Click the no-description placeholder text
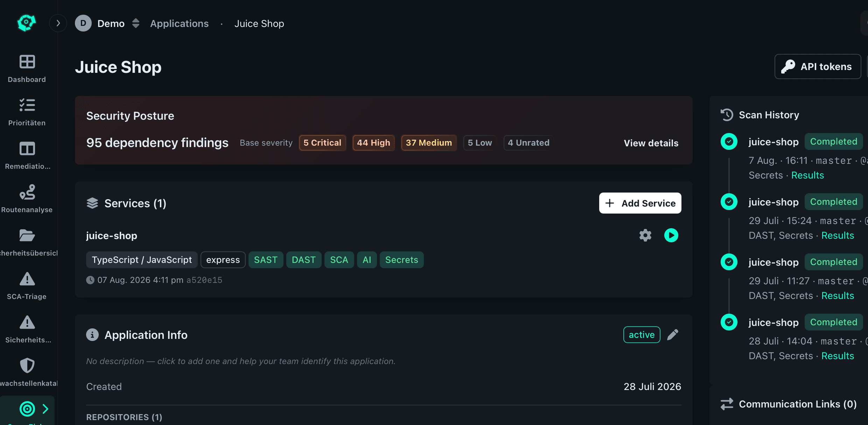 [x=241, y=361]
